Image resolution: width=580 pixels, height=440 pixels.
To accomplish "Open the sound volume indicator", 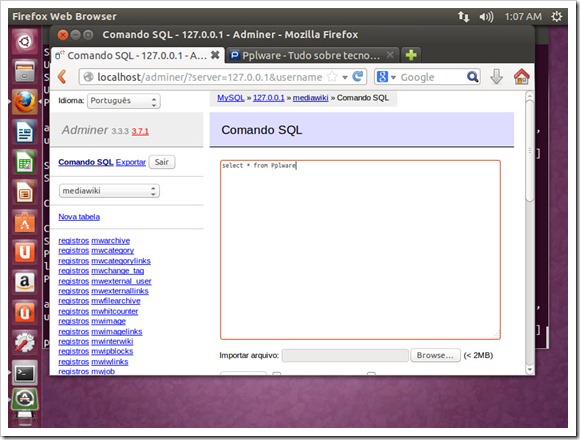I will pyautogui.click(x=486, y=17).
